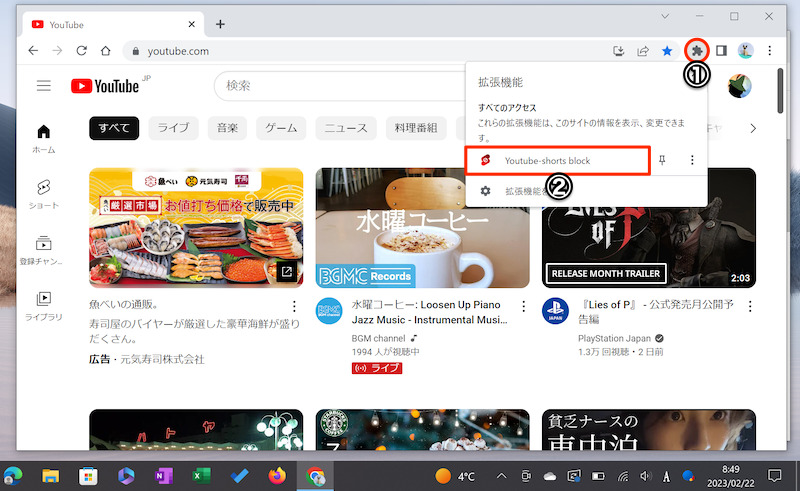This screenshot has height=491, width=800.
Task: Open Subscriptions in the left sidebar
Action: pyautogui.click(x=44, y=249)
